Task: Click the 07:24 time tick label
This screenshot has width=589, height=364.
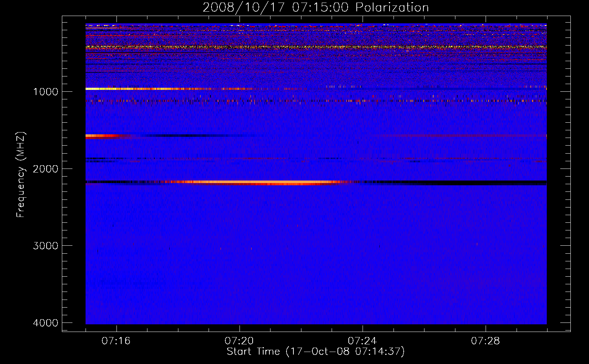Action: pyautogui.click(x=362, y=341)
